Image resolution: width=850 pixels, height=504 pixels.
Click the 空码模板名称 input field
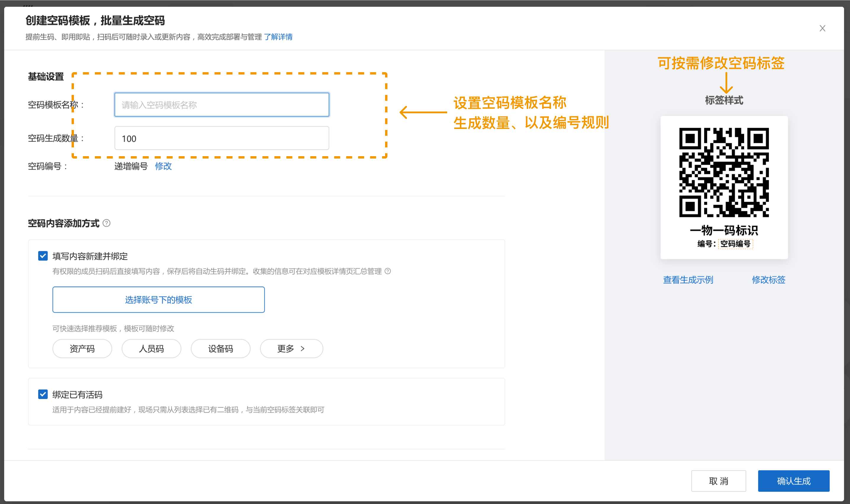222,105
